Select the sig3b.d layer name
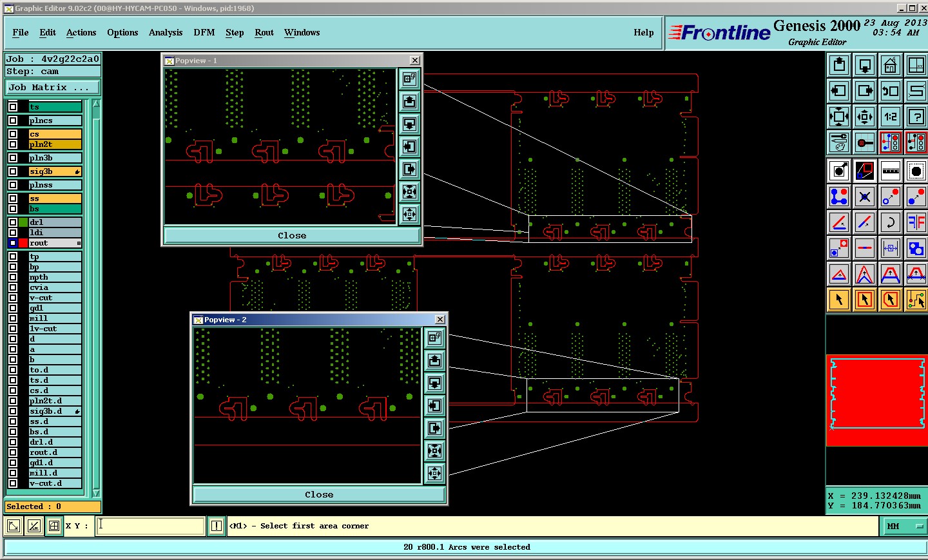Image resolution: width=928 pixels, height=560 pixels. point(55,411)
